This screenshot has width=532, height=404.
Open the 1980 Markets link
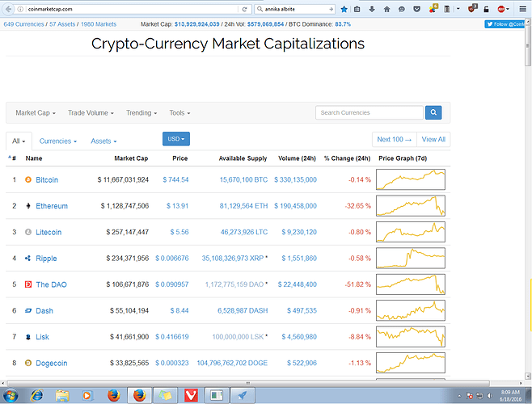[x=99, y=24]
